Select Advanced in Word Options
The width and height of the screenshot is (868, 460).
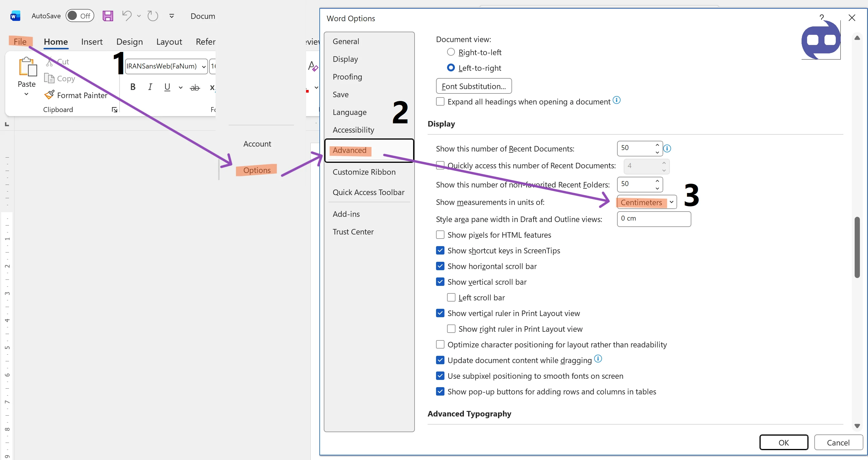(x=369, y=150)
